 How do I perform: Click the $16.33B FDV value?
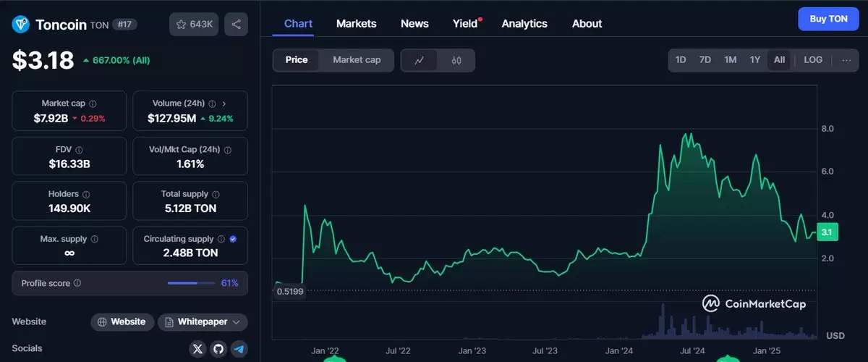pos(69,164)
